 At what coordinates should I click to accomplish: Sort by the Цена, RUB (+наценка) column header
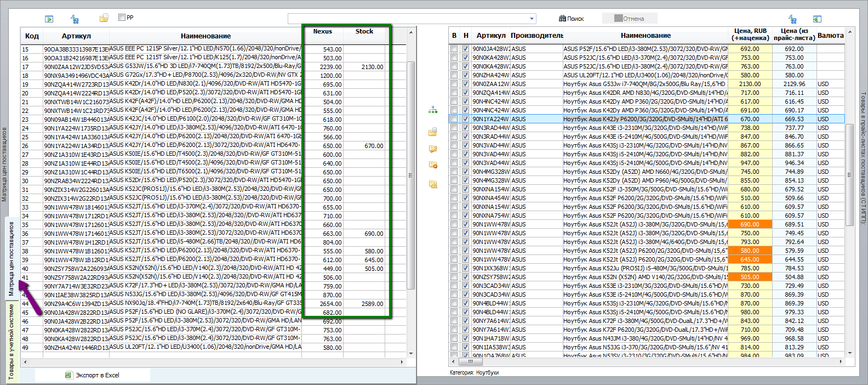click(x=751, y=35)
